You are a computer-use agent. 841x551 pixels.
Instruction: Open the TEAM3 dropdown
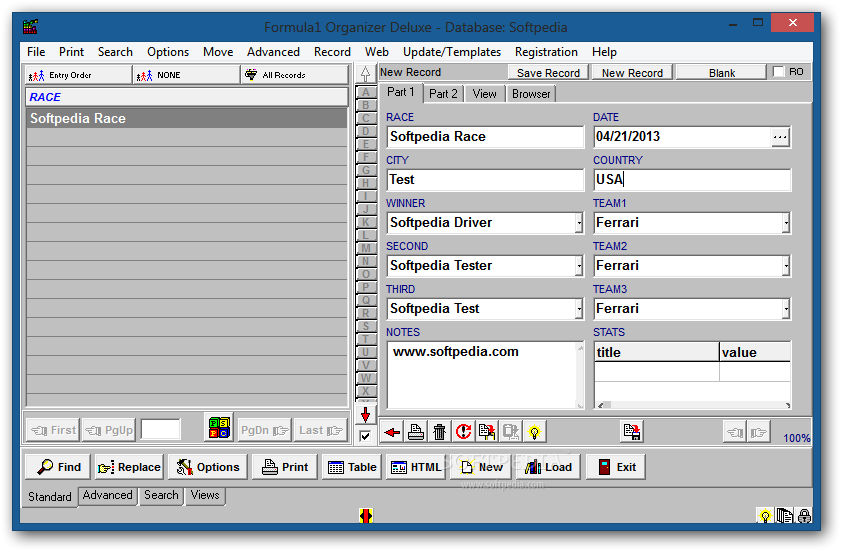point(786,308)
